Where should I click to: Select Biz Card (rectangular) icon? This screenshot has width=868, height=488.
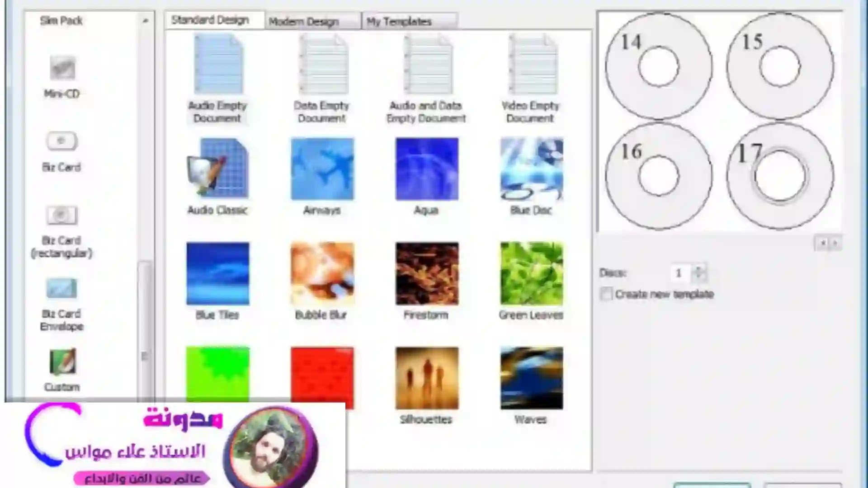(x=62, y=216)
